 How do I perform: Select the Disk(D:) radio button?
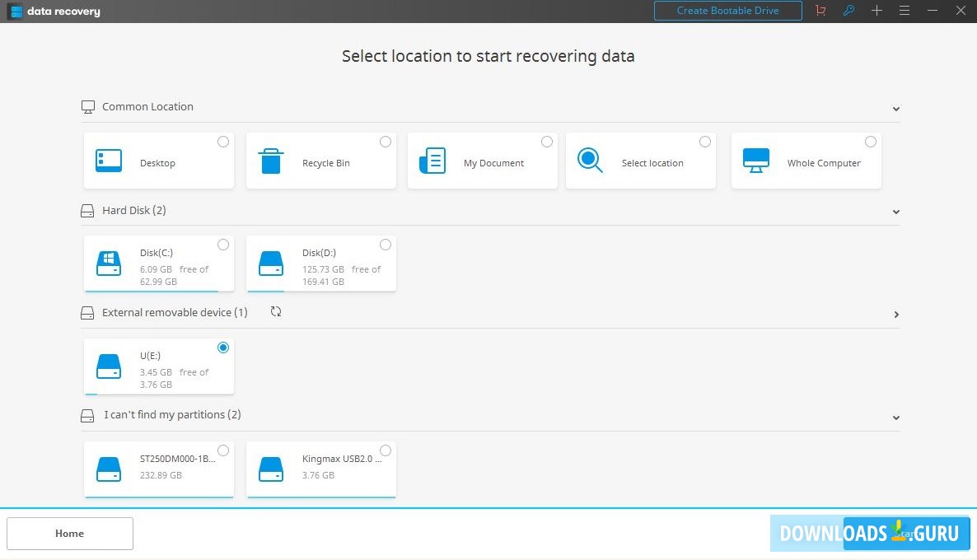(385, 244)
